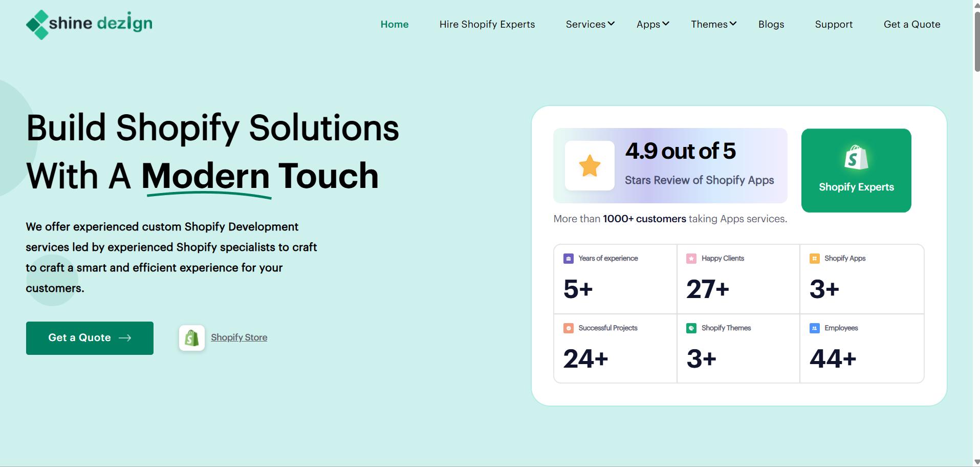Click the Employees blue icon
The height and width of the screenshot is (467, 980).
[x=814, y=328]
